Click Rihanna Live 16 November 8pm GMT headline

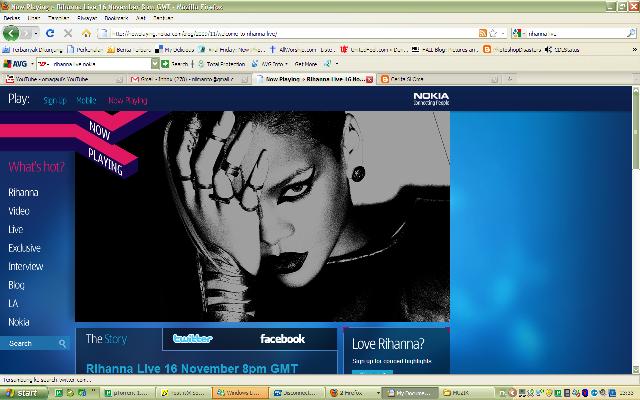[x=192, y=368]
